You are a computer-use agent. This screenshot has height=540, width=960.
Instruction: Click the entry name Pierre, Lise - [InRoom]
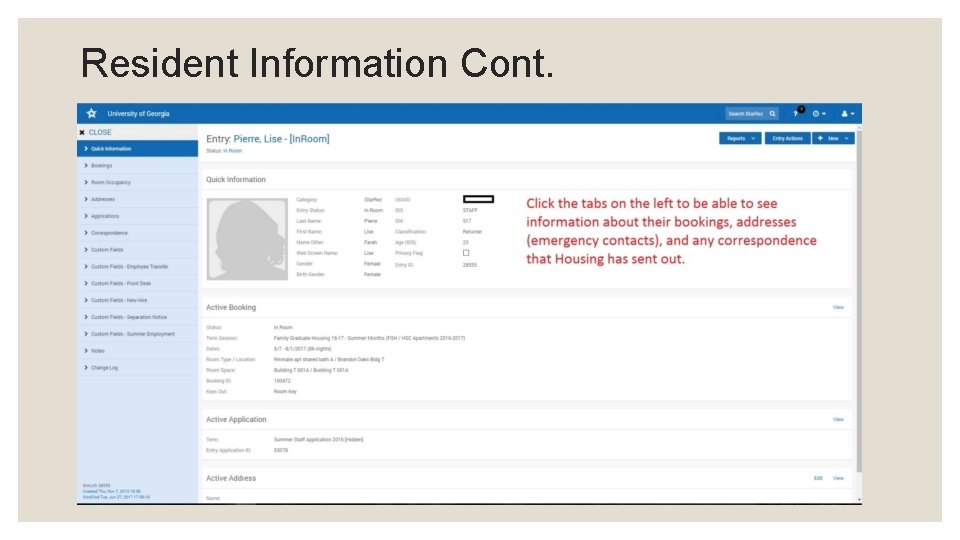click(281, 139)
